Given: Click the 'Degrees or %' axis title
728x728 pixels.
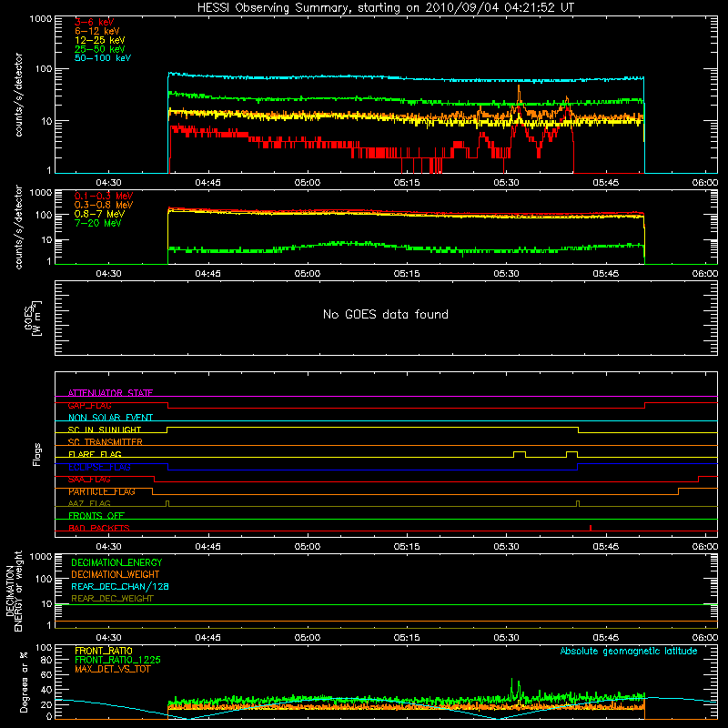Looking at the screenshot, I should pyautogui.click(x=24, y=682).
